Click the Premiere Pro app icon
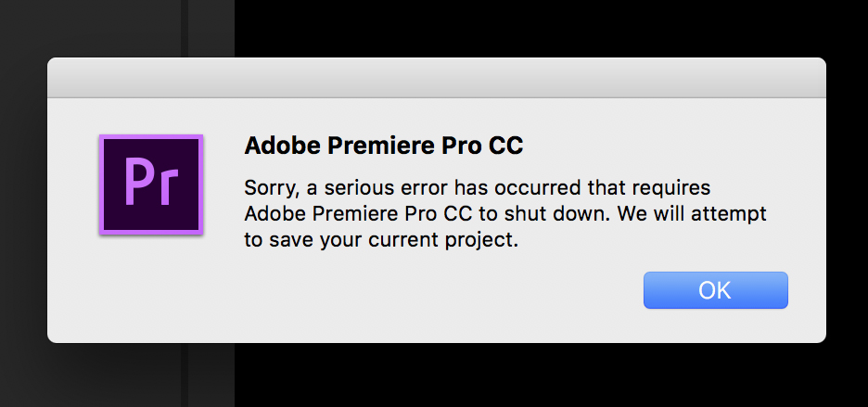 151,184
